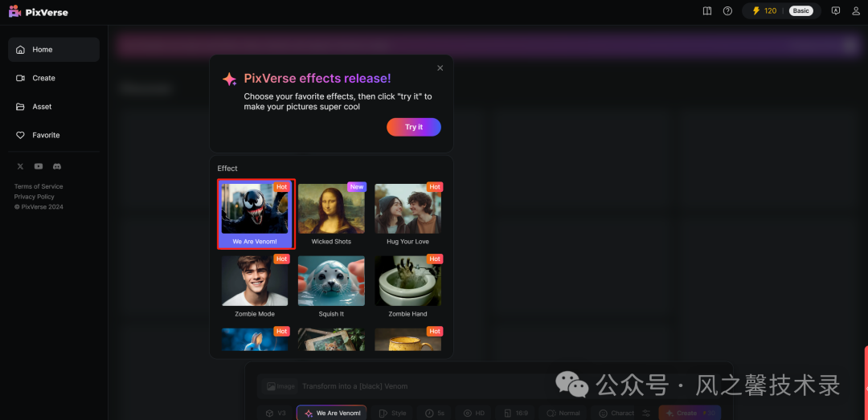Click the Basic plan badge

point(800,11)
